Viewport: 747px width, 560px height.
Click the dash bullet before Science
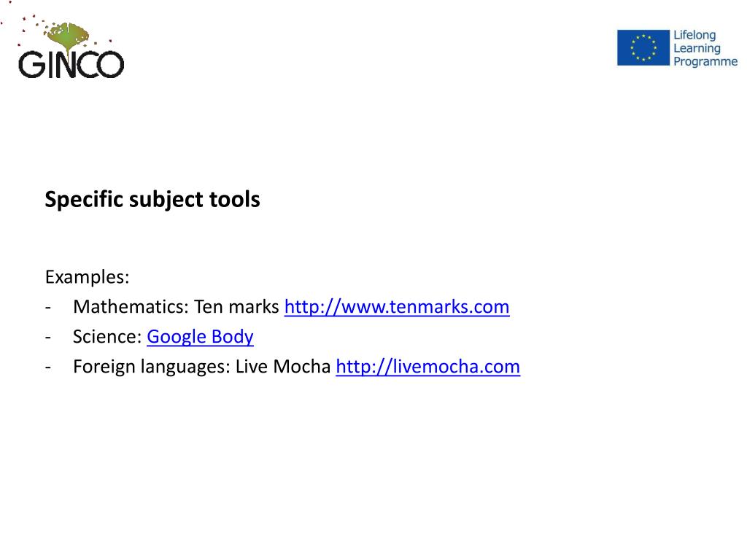pos(48,337)
